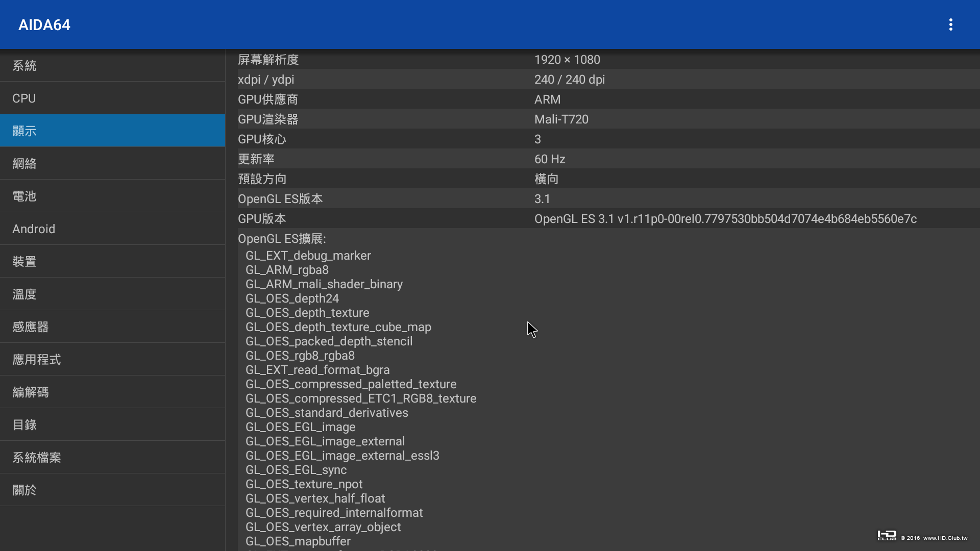Select the GL_OES_standard_derivatives extension
980x551 pixels.
pyautogui.click(x=327, y=413)
